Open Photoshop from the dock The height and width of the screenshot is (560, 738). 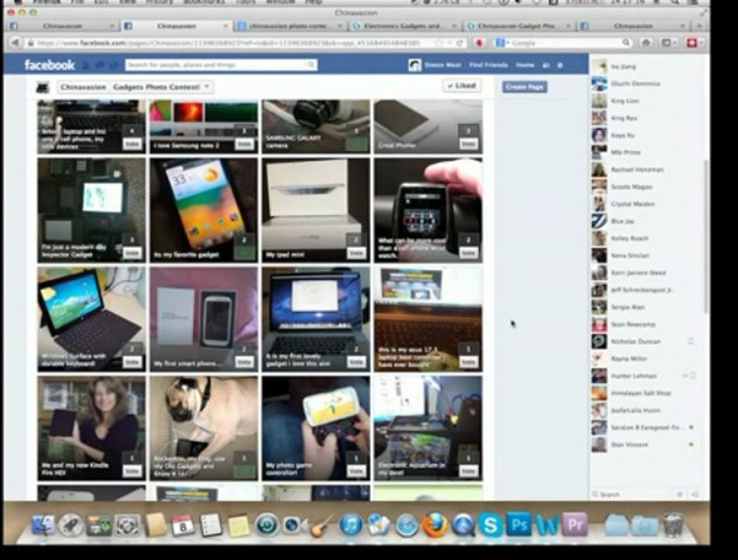point(519,524)
